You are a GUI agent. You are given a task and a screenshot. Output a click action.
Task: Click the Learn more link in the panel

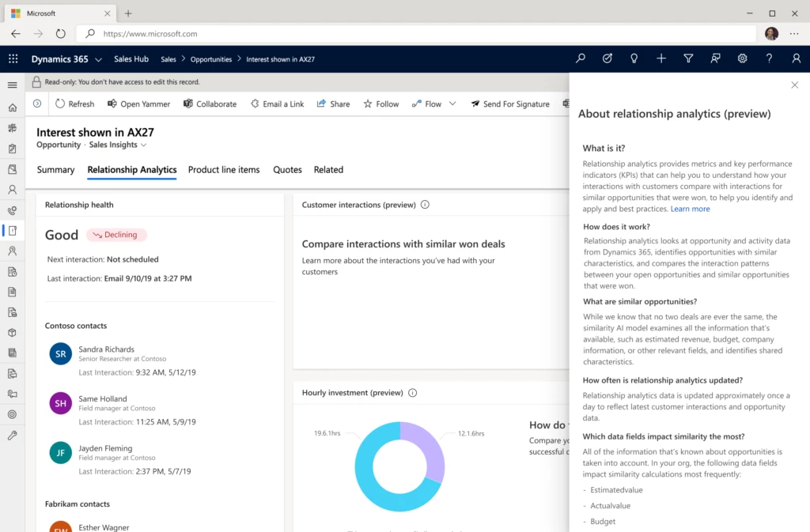point(690,209)
